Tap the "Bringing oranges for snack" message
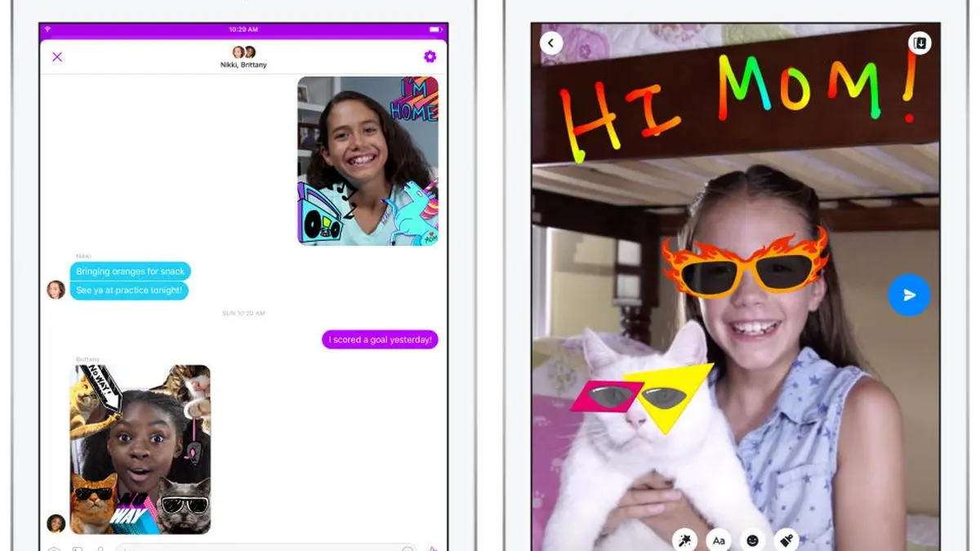Screen dimensions: 980x551 coord(130,271)
